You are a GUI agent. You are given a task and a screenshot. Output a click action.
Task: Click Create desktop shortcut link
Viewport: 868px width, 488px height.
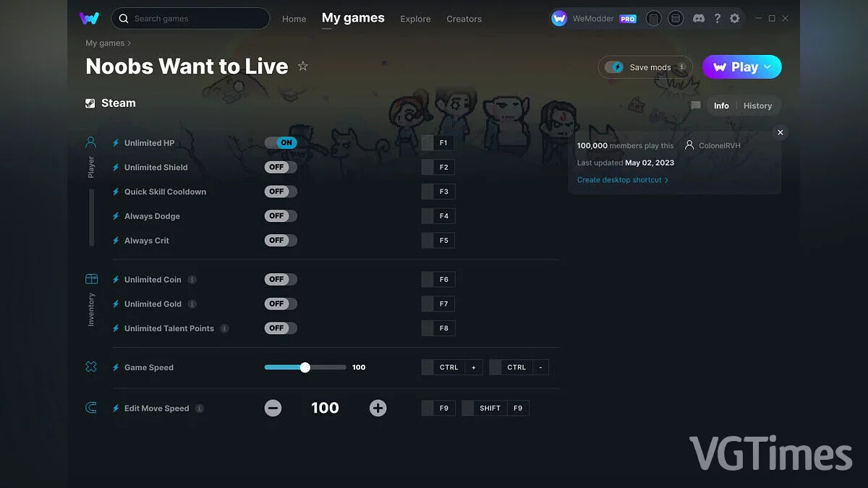622,180
